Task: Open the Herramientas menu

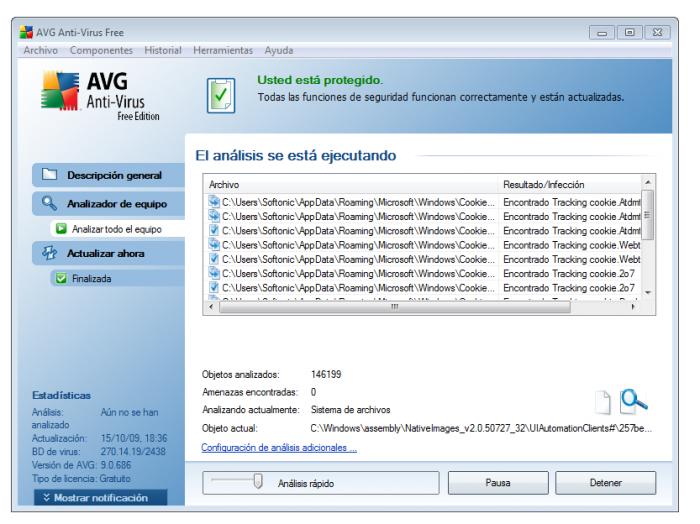Action: coord(223,50)
